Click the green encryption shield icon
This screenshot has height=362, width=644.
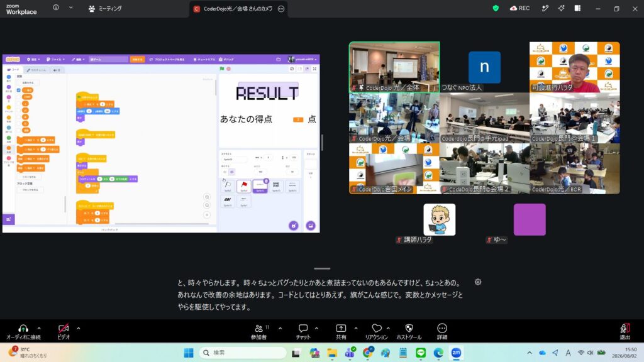tap(496, 8)
